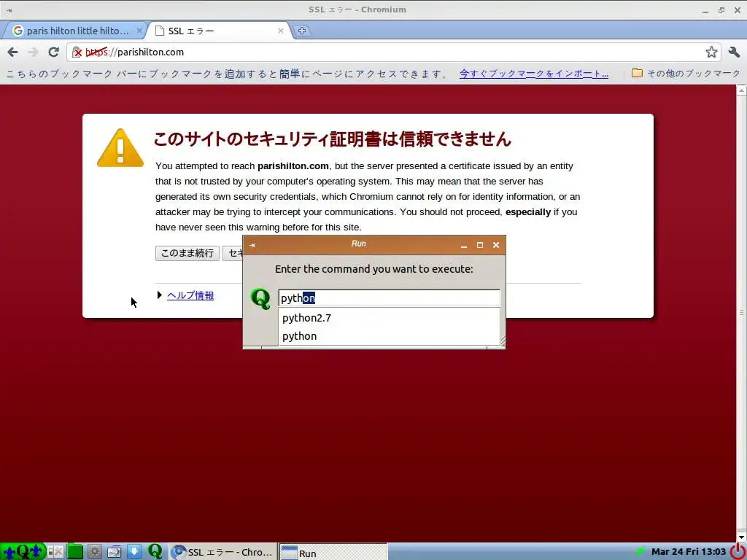Click the Chromium window pin icon
Image resolution: width=747 pixels, height=560 pixels.
pos(9,10)
